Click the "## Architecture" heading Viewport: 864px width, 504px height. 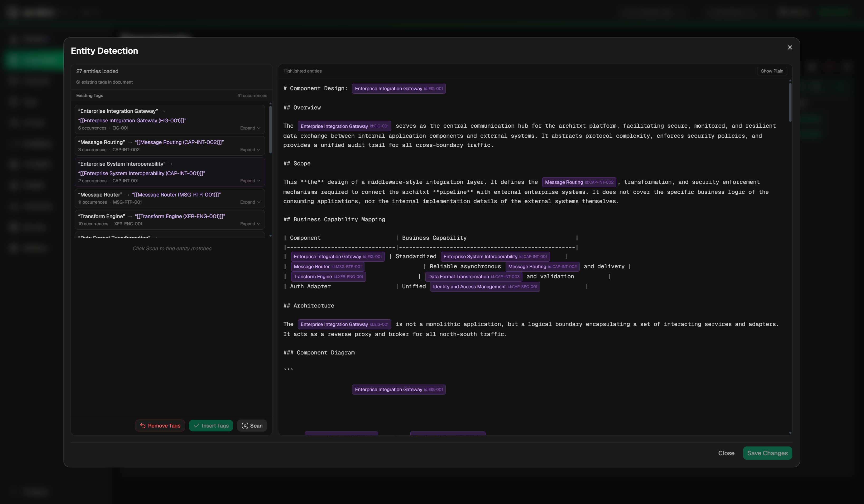[309, 305]
